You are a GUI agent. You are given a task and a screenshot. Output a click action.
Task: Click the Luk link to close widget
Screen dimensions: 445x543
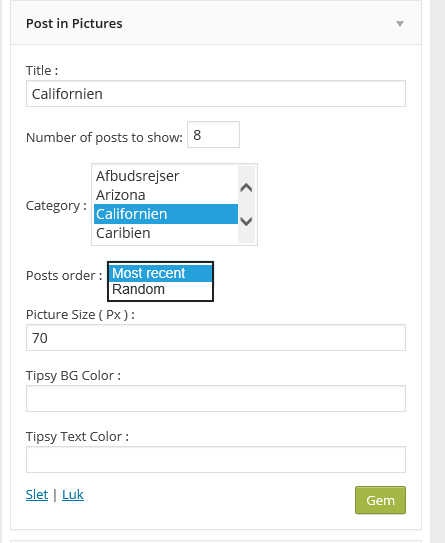[73, 495]
